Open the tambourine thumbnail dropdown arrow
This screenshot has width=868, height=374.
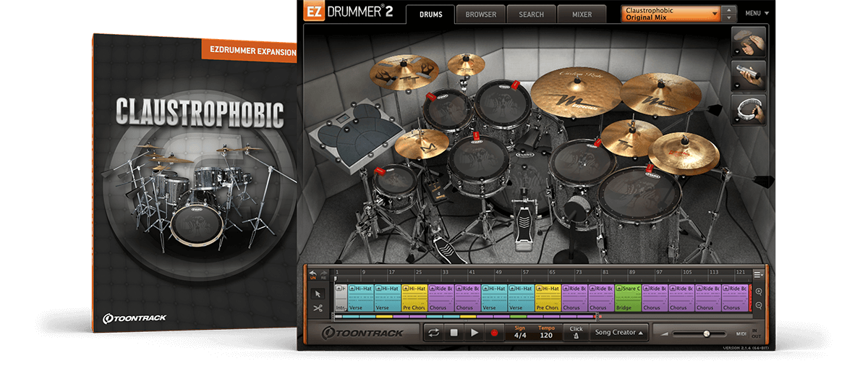[736, 121]
